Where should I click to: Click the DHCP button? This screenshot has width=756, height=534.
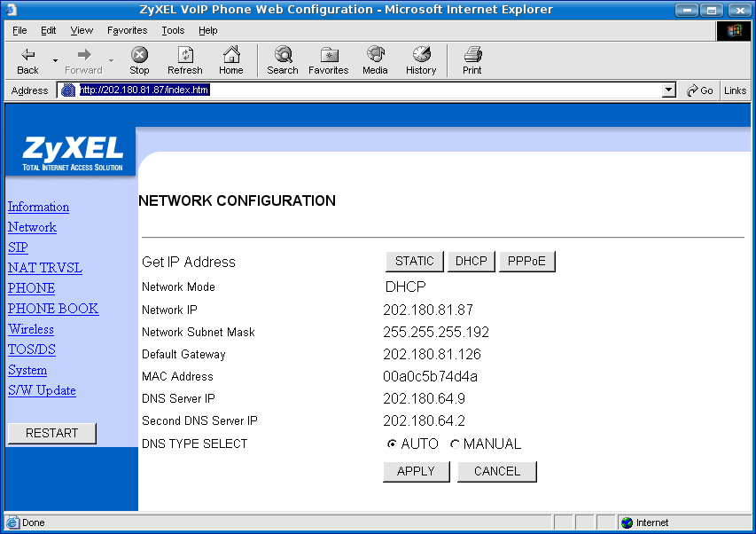point(472,262)
